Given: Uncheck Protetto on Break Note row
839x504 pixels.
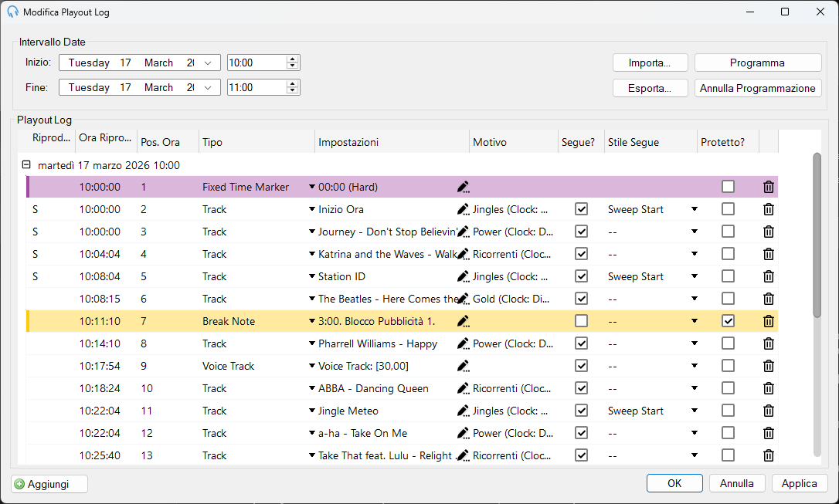Looking at the screenshot, I should click(728, 320).
